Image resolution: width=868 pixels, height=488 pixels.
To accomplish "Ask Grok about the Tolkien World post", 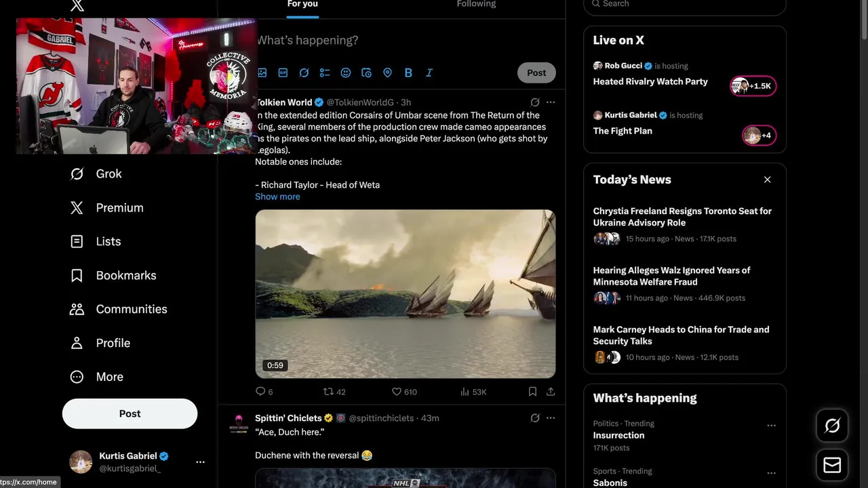I will 535,102.
